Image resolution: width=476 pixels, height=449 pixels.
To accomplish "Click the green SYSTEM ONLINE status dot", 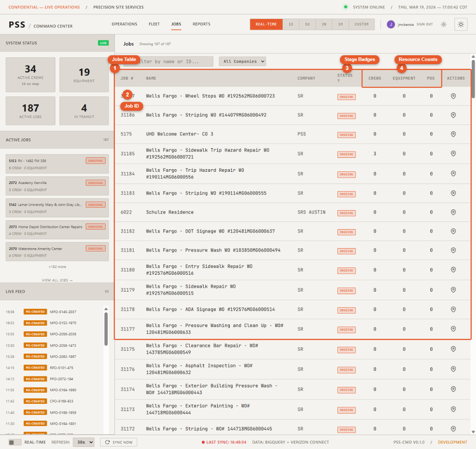I will 346,7.
